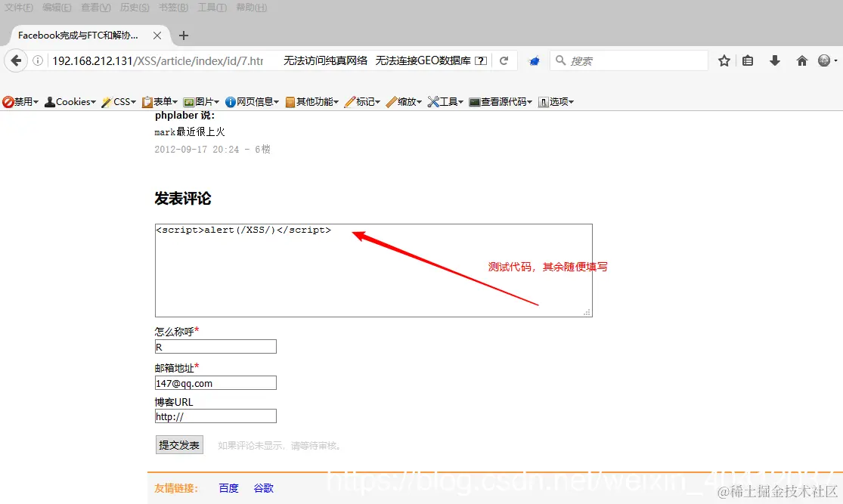Open the 帮助(H) menu
843x504 pixels.
tap(252, 8)
